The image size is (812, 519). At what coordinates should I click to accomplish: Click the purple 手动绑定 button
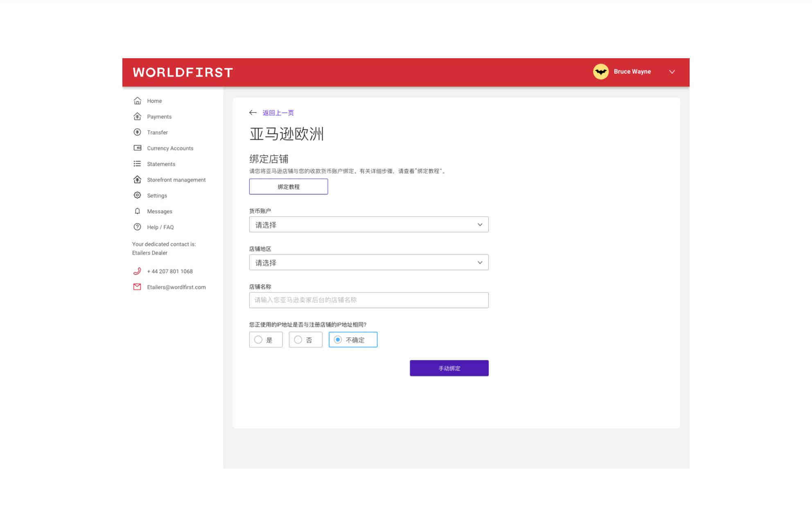coord(449,368)
